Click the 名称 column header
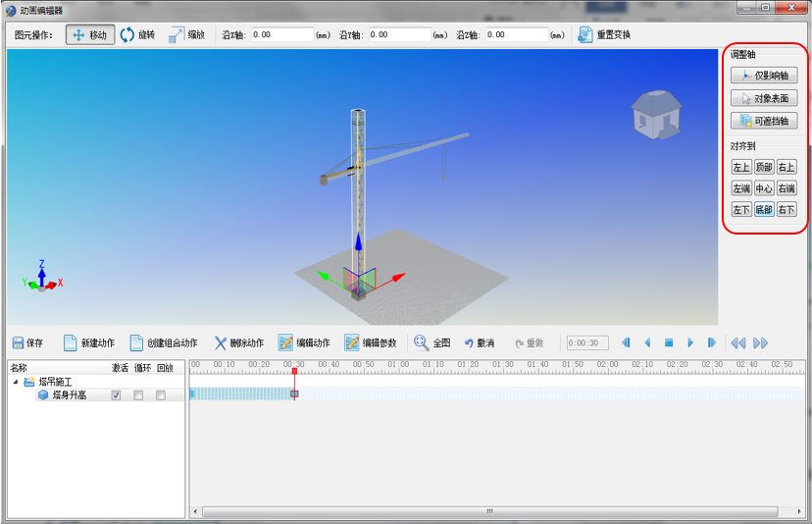 (19, 368)
